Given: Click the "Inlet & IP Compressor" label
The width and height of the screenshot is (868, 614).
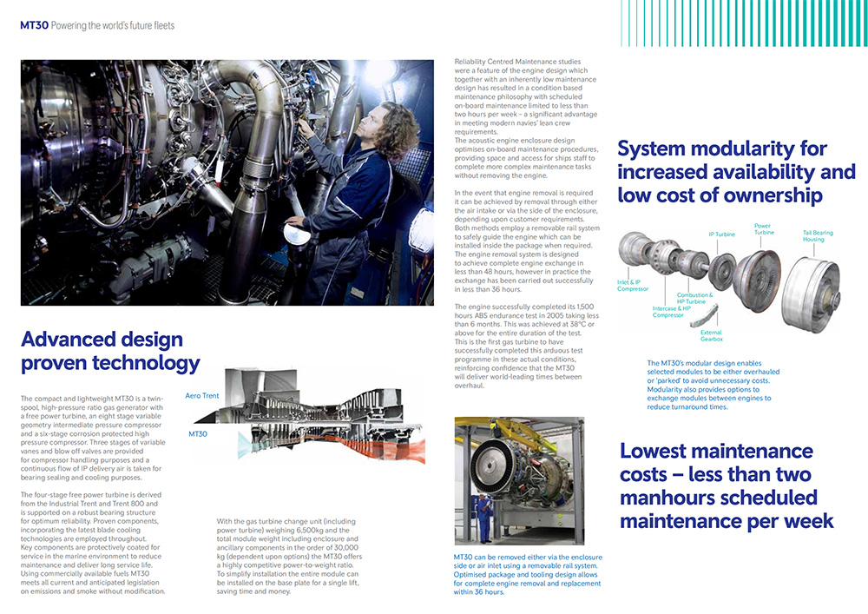Looking at the screenshot, I should click(x=633, y=286).
